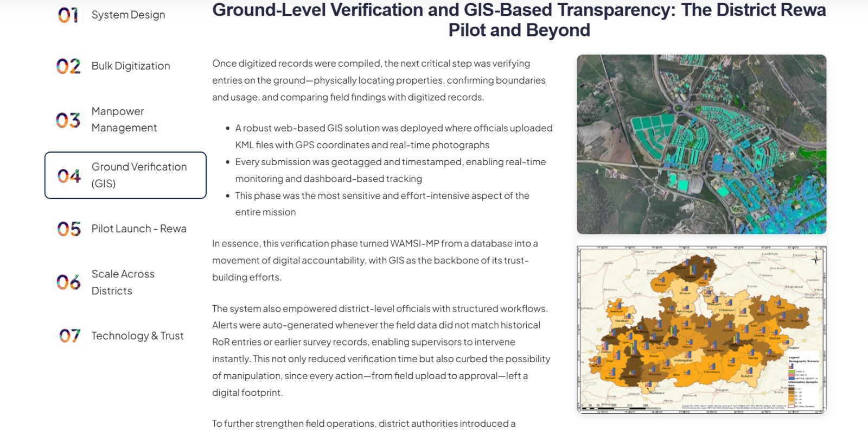The height and width of the screenshot is (435, 868).
Task: Click the 05 number icon
Action: [x=69, y=229]
